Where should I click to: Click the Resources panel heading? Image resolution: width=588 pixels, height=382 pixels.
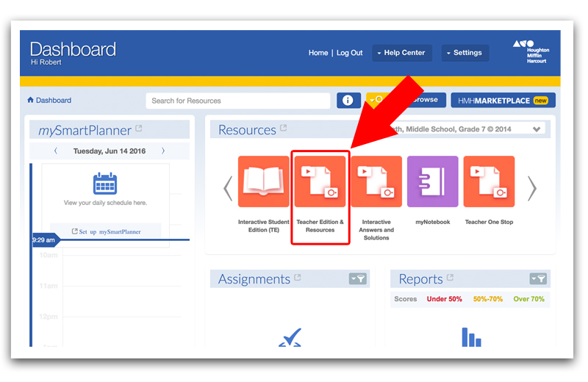[x=247, y=130]
